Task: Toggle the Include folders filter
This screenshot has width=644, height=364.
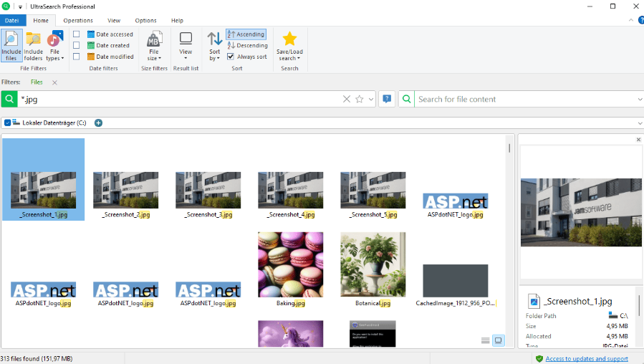Action: [33, 46]
